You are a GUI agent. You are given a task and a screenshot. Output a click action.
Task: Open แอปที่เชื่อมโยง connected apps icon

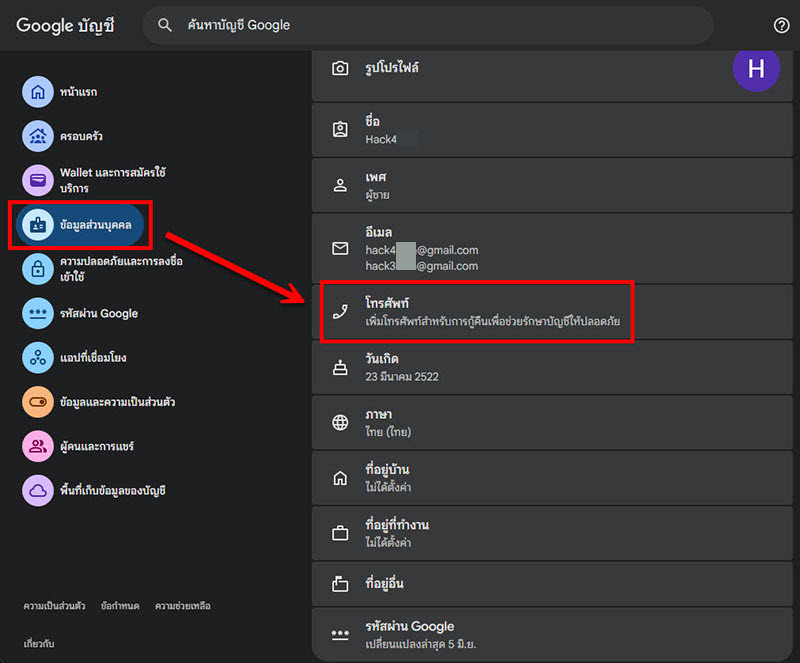[38, 358]
